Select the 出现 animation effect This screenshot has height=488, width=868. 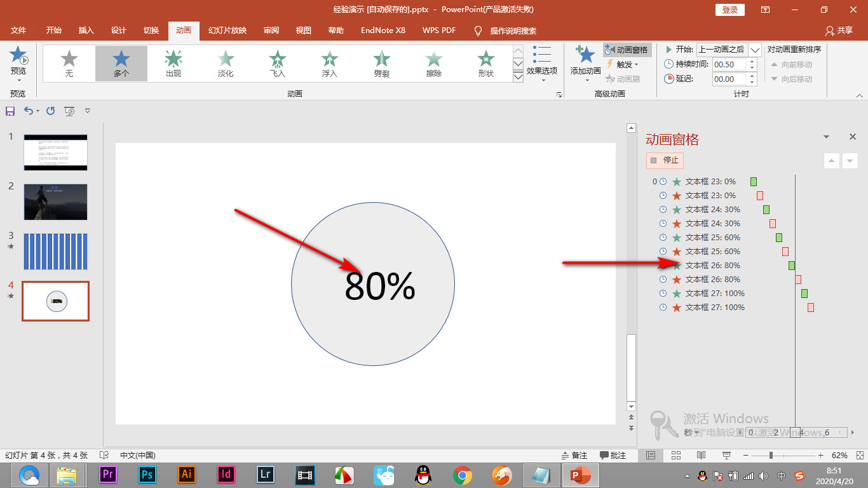click(173, 64)
